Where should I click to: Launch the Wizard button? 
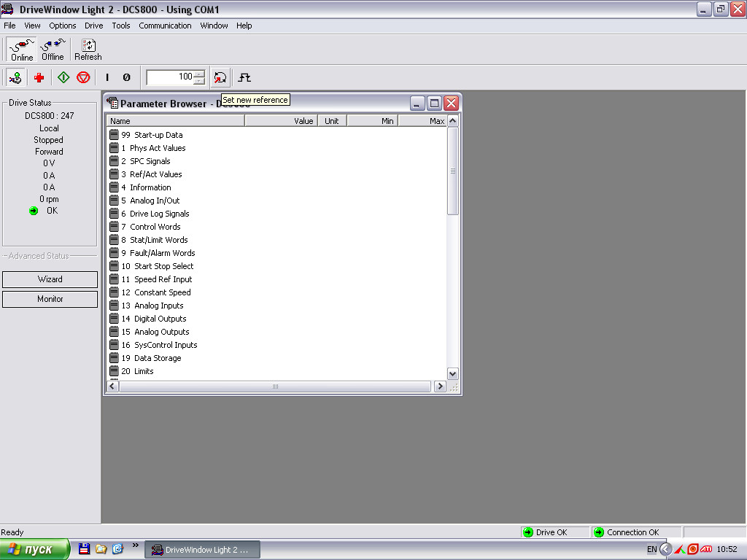[x=50, y=279]
